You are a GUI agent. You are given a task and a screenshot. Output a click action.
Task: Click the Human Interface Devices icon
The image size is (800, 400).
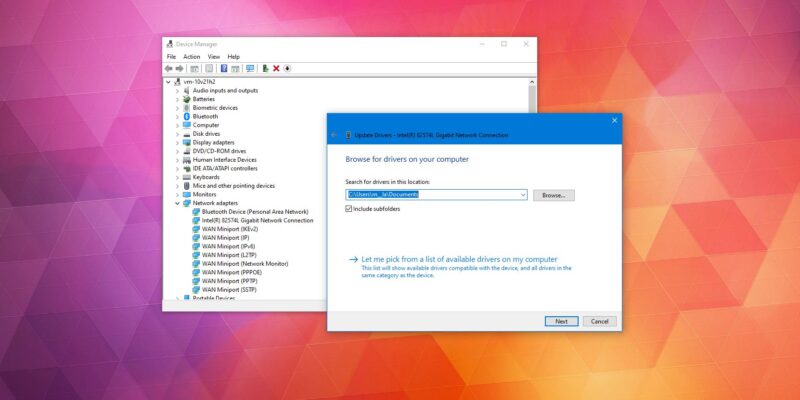[186, 160]
